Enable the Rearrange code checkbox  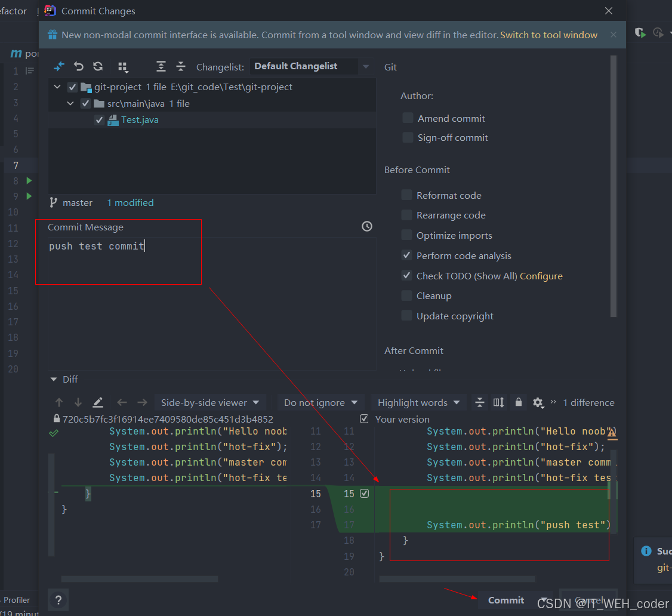(x=406, y=215)
